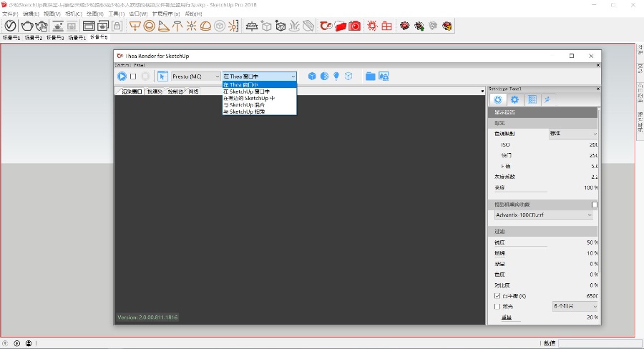
Task: Select the second scene tab
Action: pyautogui.click(x=33, y=38)
